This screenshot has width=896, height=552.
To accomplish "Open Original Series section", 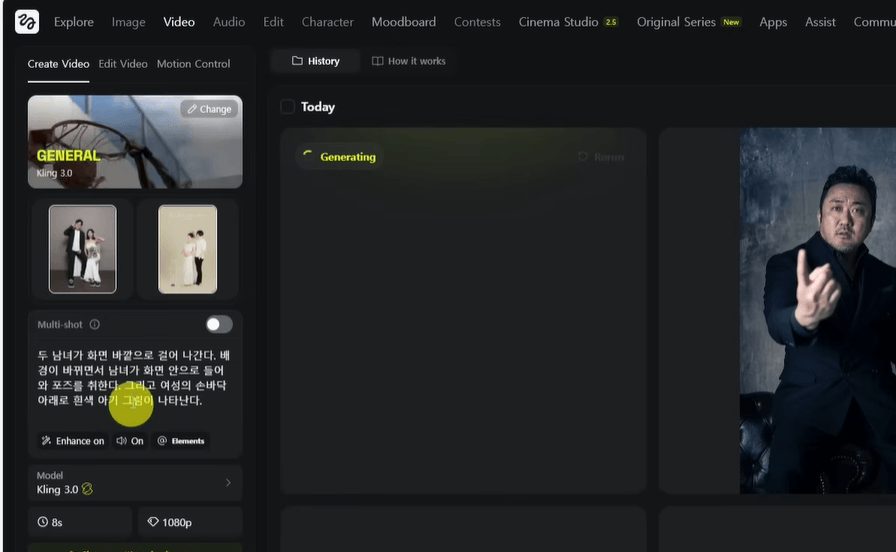I will pos(689,22).
